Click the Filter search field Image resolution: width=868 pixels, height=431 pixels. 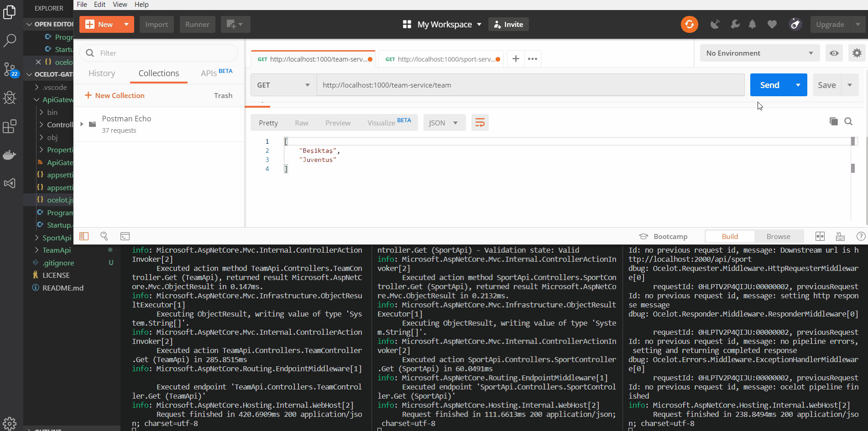(159, 53)
